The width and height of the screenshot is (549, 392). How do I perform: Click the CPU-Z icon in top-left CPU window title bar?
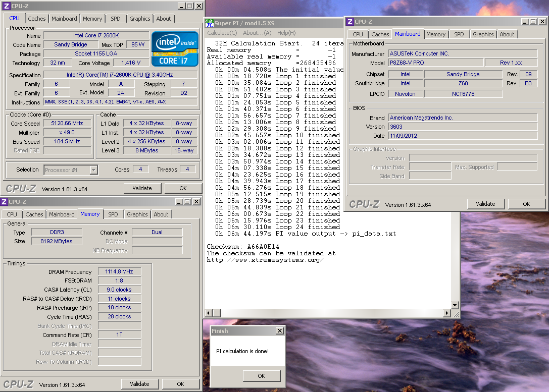click(6, 6)
